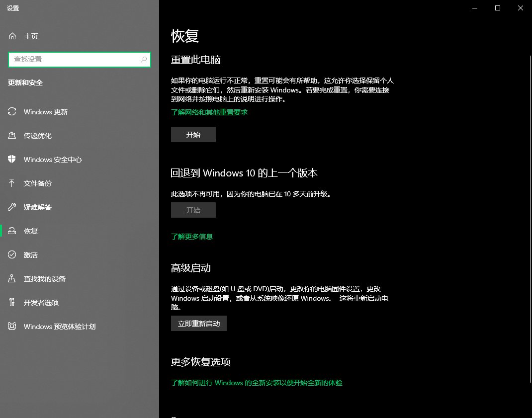The image size is (532, 418).
Task: Click the tools icon for 开发者选项
Action: pyautogui.click(x=12, y=302)
